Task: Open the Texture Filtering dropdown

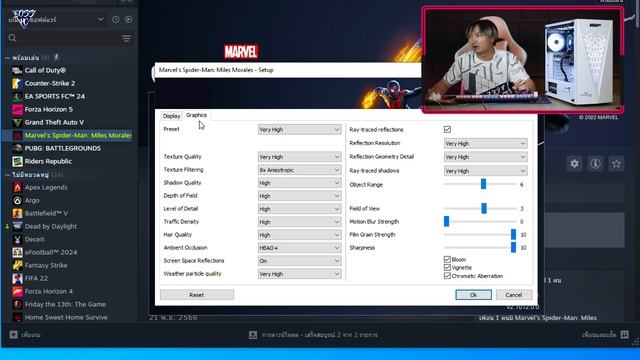Action: click(x=300, y=170)
